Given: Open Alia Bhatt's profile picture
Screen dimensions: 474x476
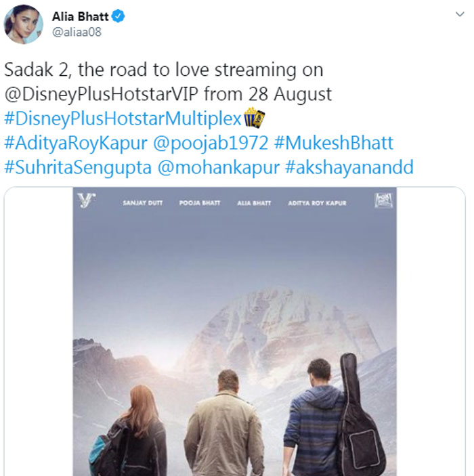Looking at the screenshot, I should (x=24, y=24).
